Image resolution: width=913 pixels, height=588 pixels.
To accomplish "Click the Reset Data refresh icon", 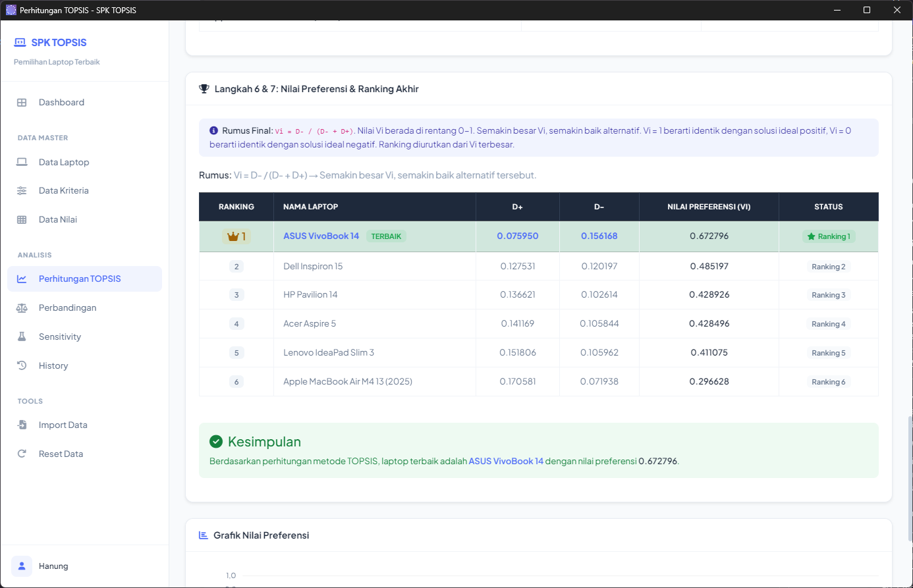I will click(22, 454).
